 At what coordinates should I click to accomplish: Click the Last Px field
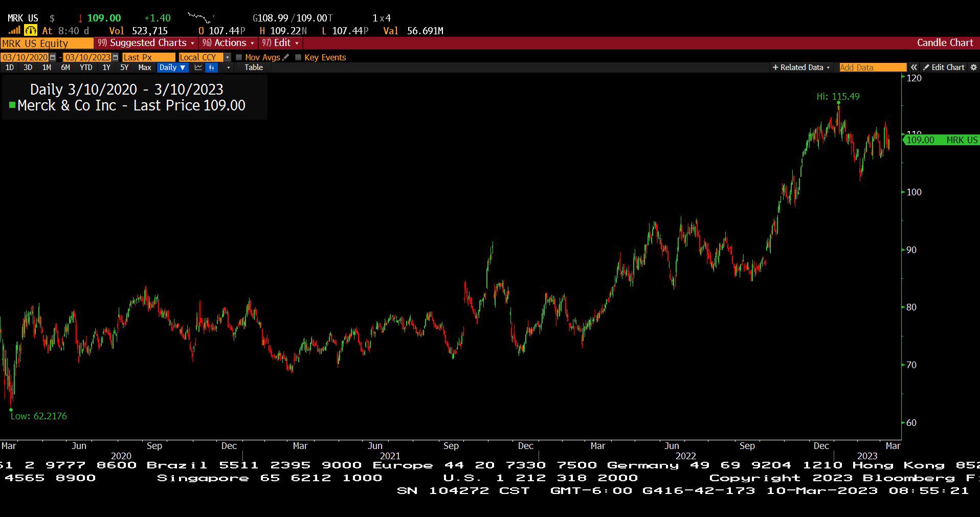tap(148, 57)
